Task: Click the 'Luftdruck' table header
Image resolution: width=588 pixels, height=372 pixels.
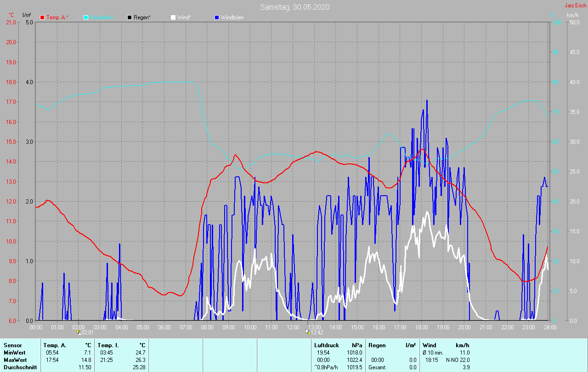Action: [327, 345]
